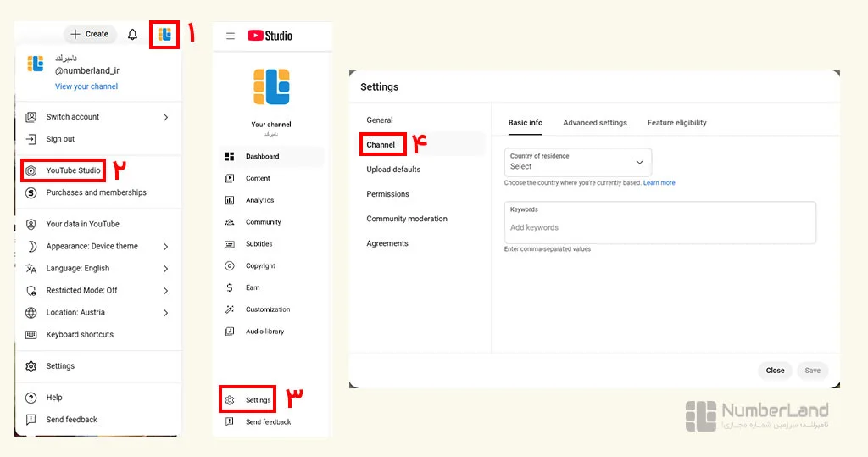The image size is (868, 457).
Task: Open Country of residence dropdown
Action: (578, 162)
